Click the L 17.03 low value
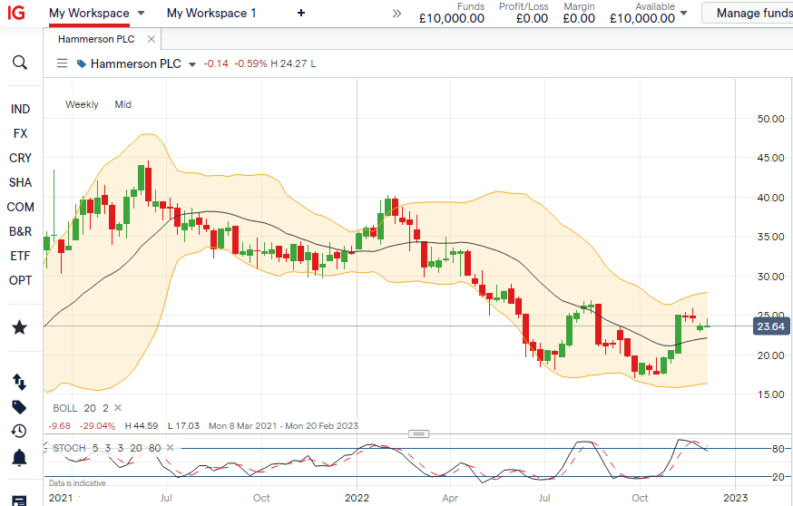Image resolution: width=793 pixels, height=506 pixels. pyautogui.click(x=184, y=426)
